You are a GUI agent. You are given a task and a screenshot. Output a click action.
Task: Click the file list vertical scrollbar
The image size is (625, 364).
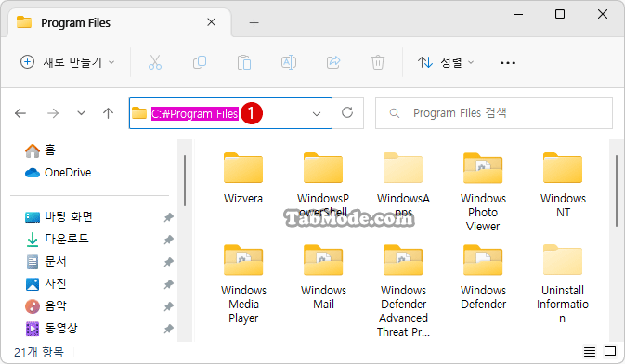click(x=617, y=190)
